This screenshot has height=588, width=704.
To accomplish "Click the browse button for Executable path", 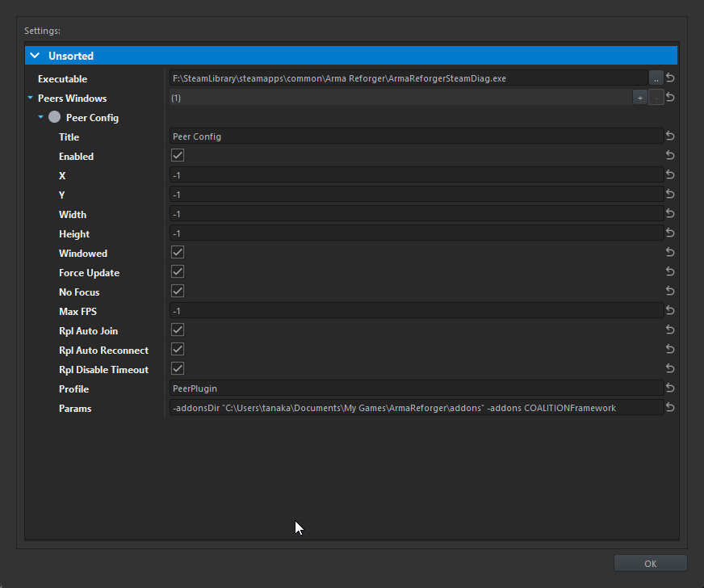I will (656, 78).
